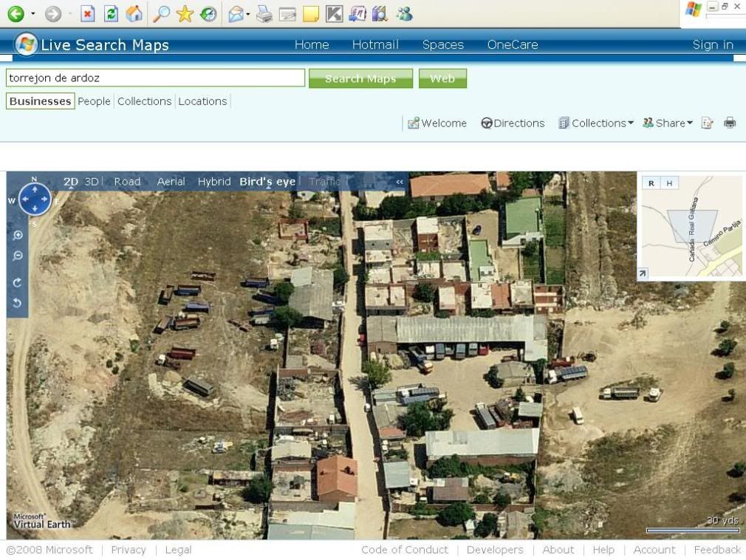Refresh the page in browser toolbar
The height and width of the screenshot is (560, 746).
pos(111,13)
